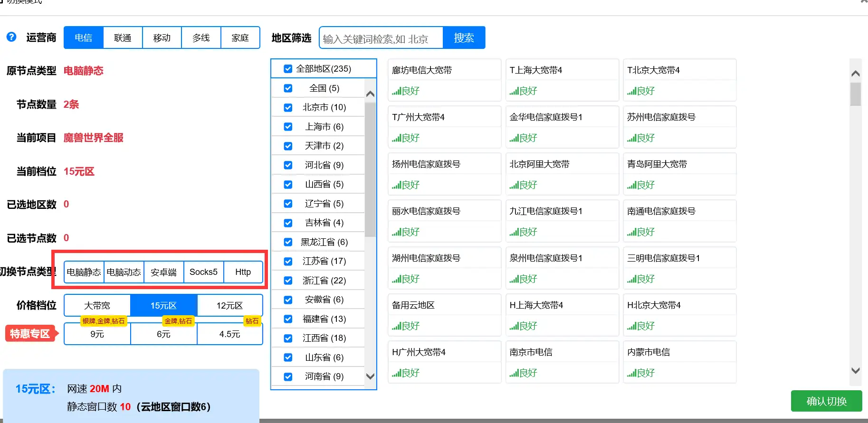Click node list scroll-down arrow
The width and height of the screenshot is (868, 423).
tap(855, 371)
